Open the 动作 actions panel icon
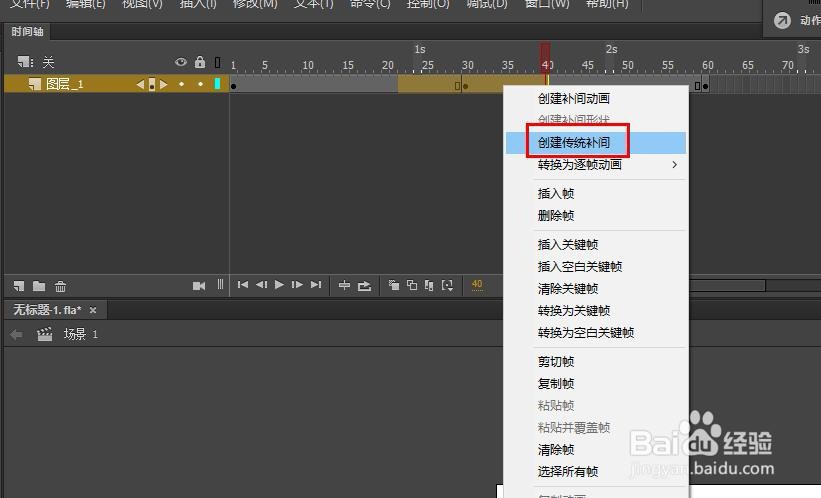 782,21
